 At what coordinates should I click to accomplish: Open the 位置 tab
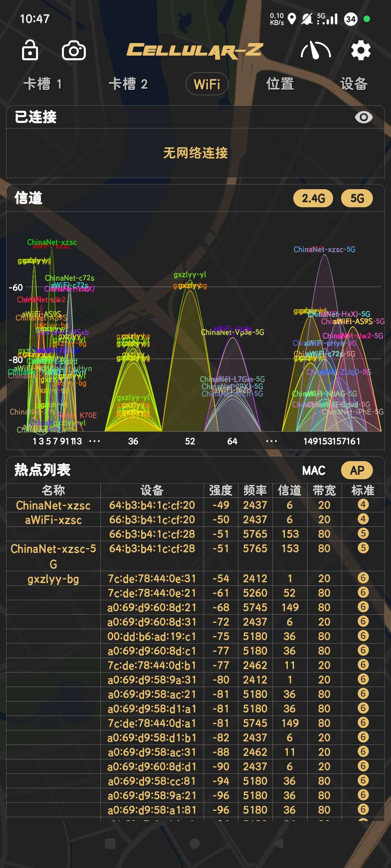[x=280, y=84]
